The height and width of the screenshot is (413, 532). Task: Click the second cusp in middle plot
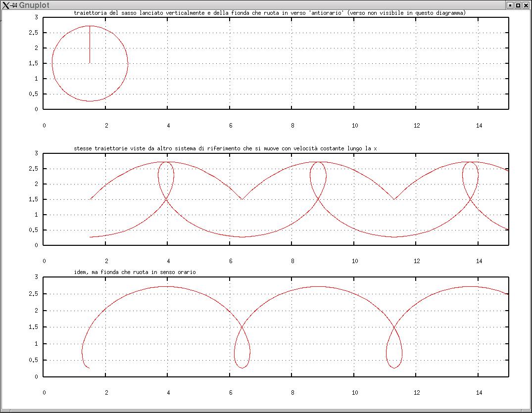(x=394, y=199)
